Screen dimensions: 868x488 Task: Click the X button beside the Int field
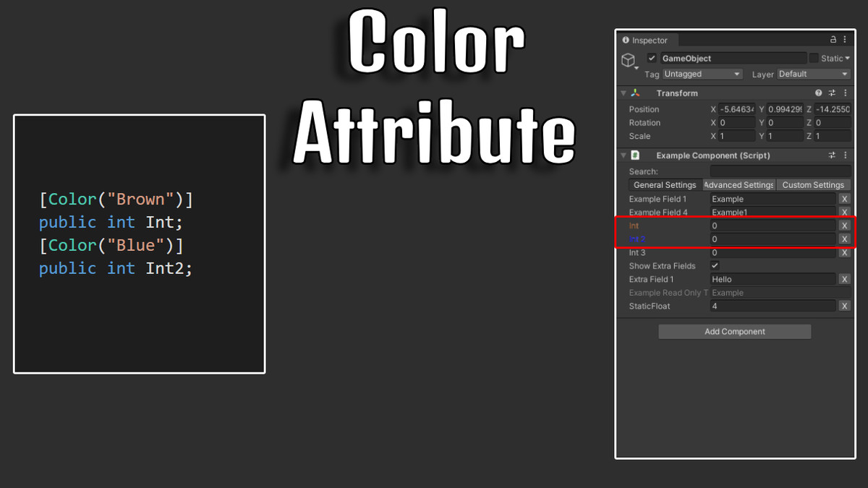point(844,226)
